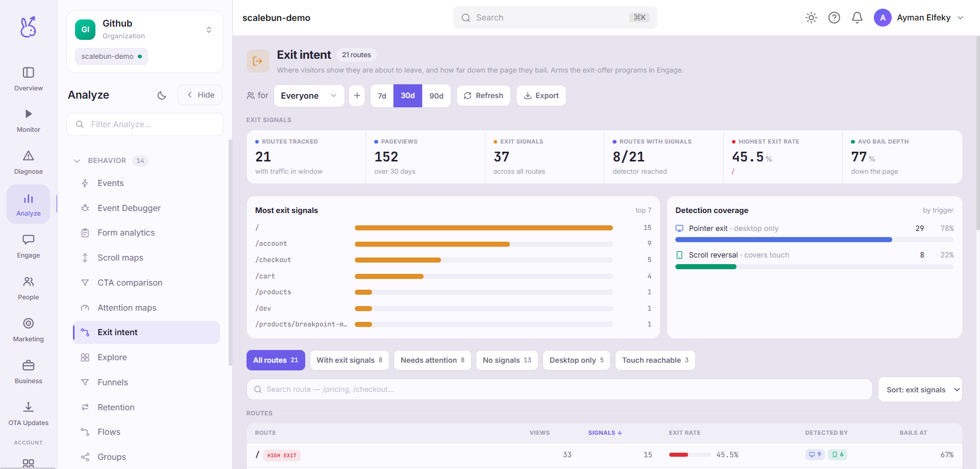The height and width of the screenshot is (469, 980).
Task: Click the Export button
Action: pyautogui.click(x=541, y=96)
